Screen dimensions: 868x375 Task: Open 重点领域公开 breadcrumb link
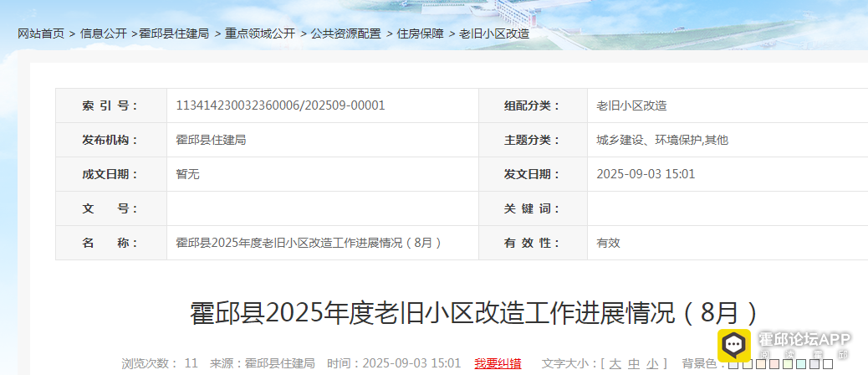(x=260, y=33)
